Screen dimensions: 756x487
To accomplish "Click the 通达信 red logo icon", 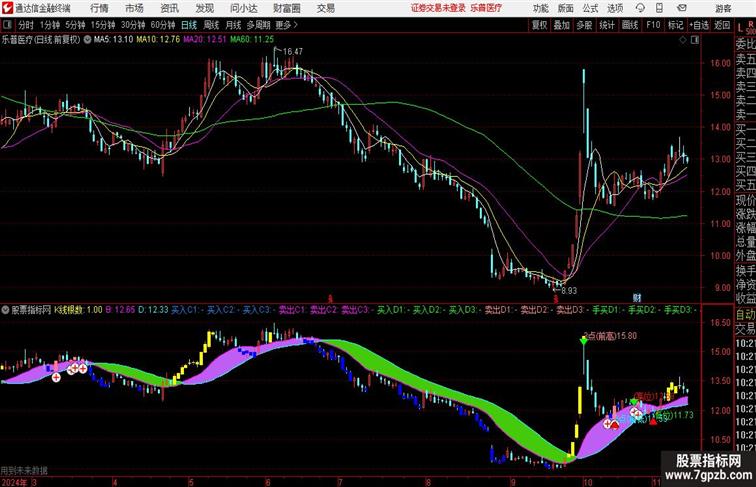I will [7, 8].
